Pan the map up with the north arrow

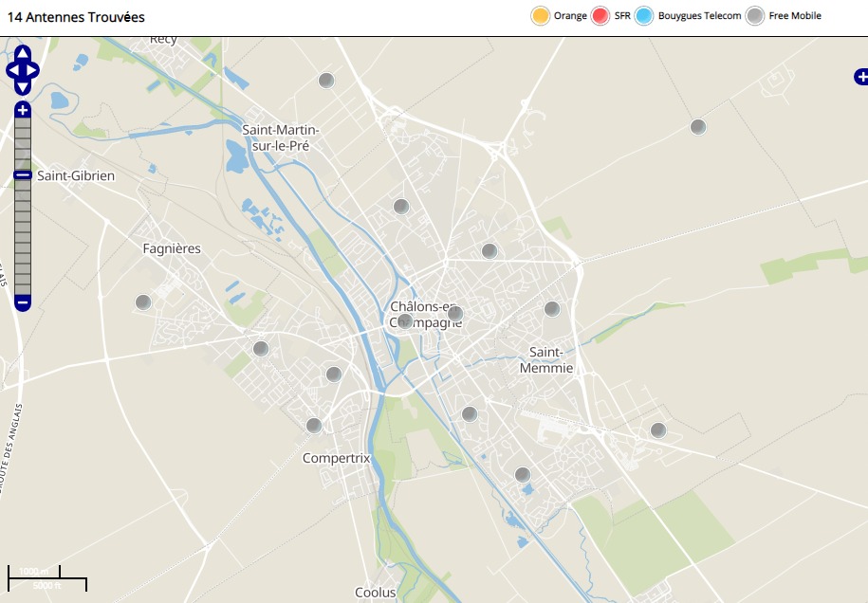tap(23, 53)
